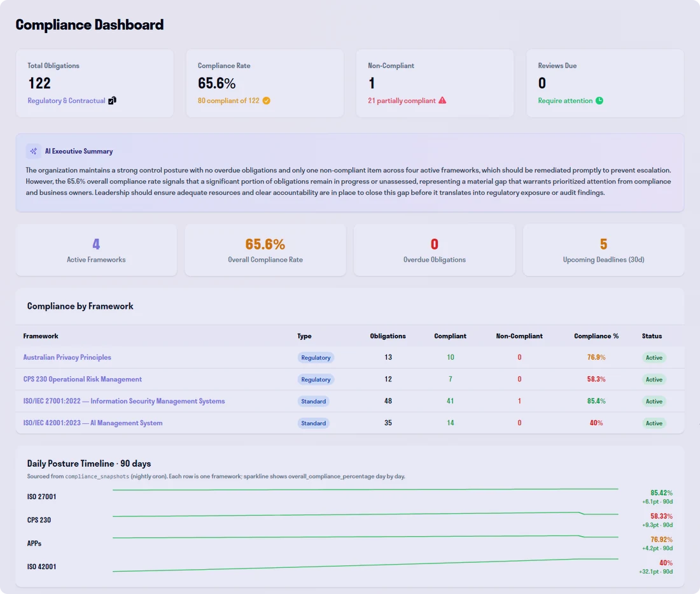Click the ISO 42001 sparkline in the timeline
700x594 pixels.
coord(366,565)
